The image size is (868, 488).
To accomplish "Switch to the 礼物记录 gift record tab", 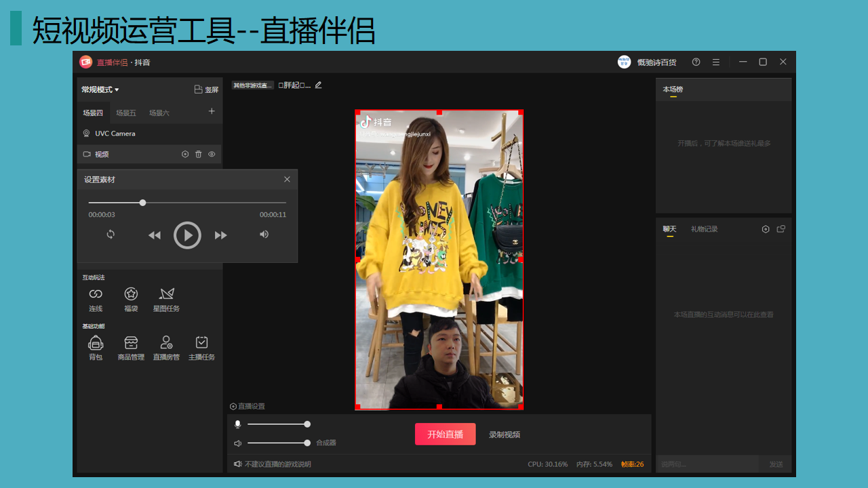I will [704, 229].
